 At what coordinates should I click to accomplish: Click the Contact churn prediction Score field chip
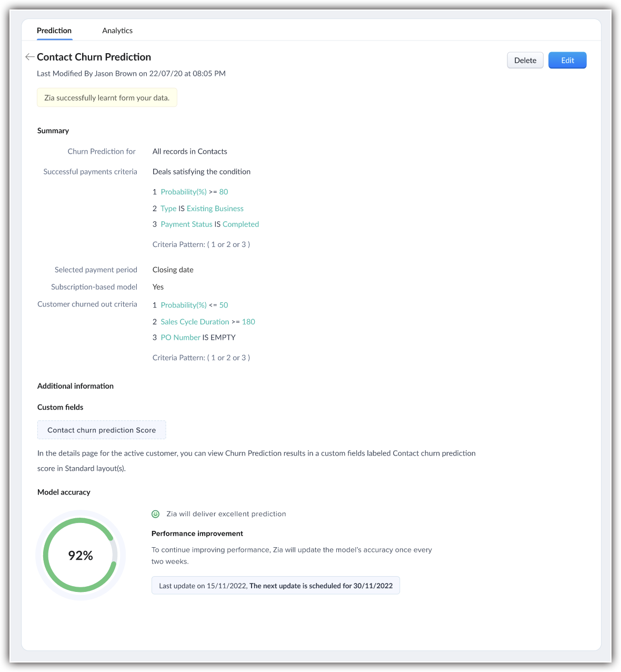pyautogui.click(x=102, y=430)
